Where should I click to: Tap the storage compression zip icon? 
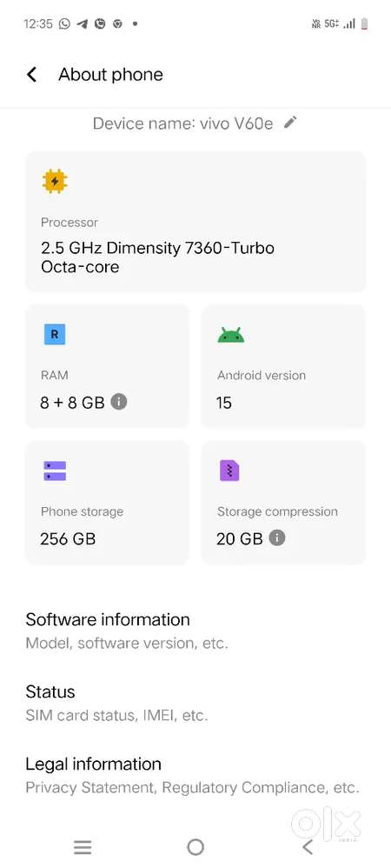pos(229,471)
